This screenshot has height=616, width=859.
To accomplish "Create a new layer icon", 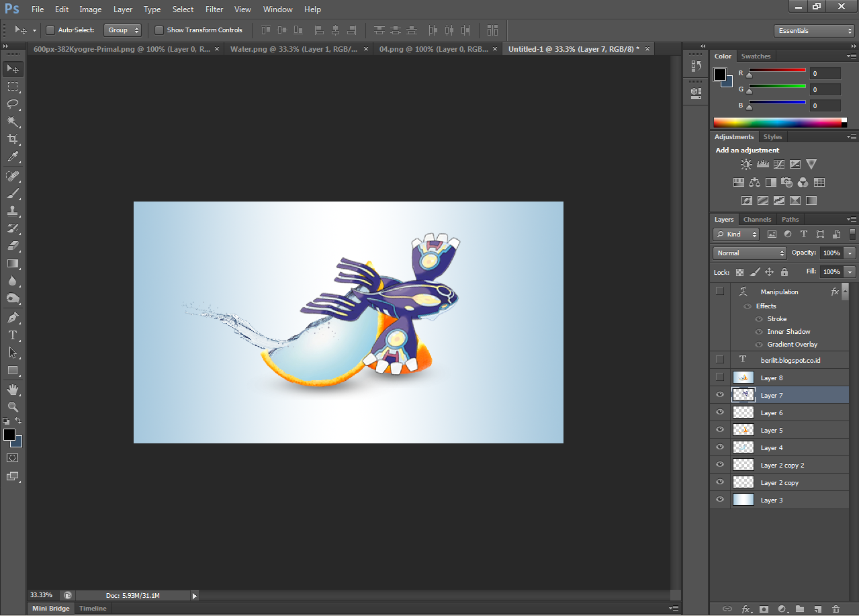I will 817,609.
